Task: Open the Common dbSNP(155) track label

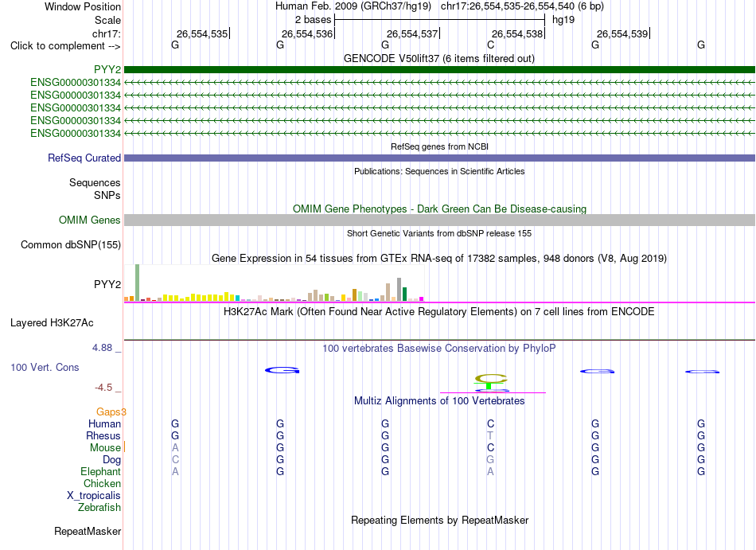Action: click(x=71, y=245)
